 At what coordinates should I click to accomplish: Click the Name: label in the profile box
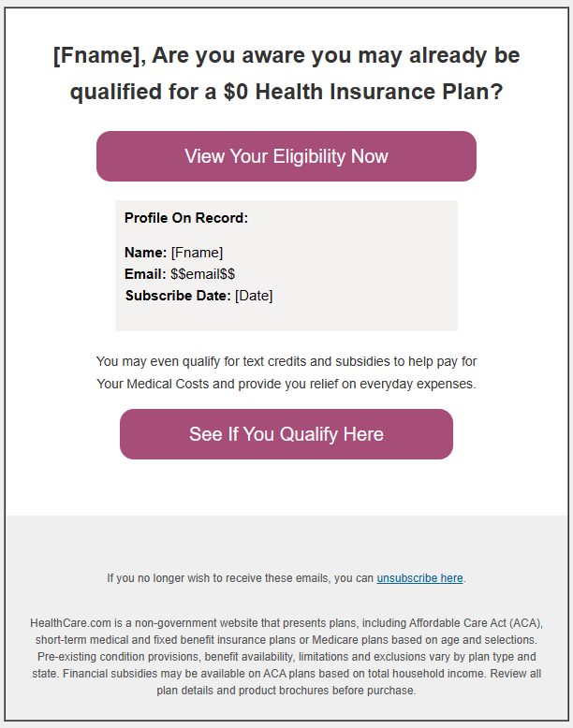pyautogui.click(x=145, y=253)
